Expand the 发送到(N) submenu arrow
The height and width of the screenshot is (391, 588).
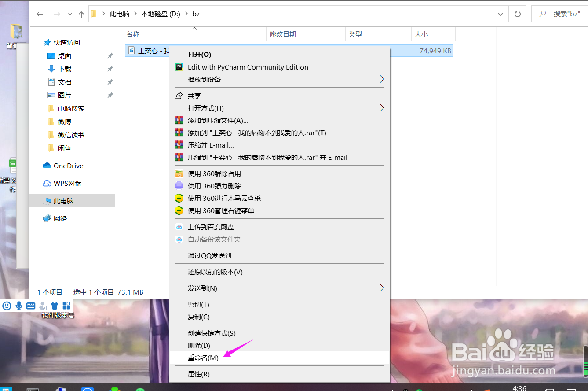[x=382, y=288]
